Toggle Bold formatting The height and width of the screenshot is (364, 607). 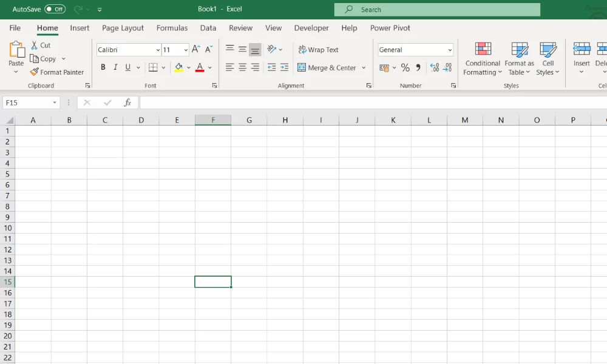click(x=103, y=68)
